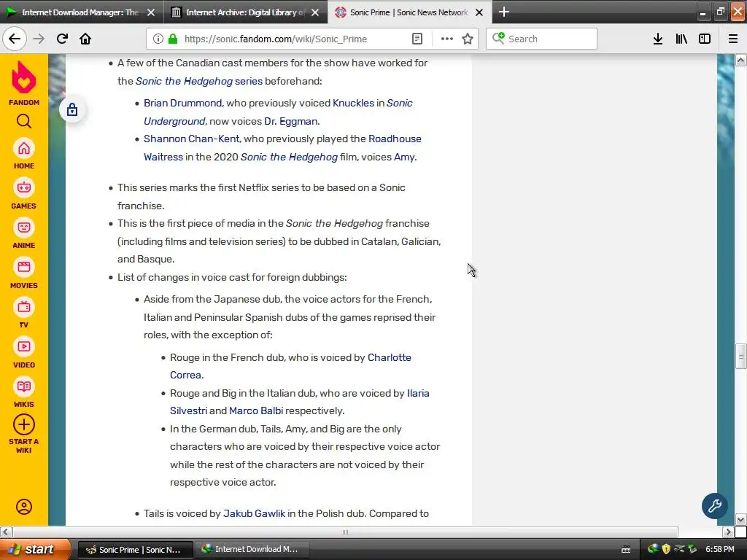Image resolution: width=747 pixels, height=560 pixels.
Task: Open the browser hamburger menu
Action: coord(733,39)
